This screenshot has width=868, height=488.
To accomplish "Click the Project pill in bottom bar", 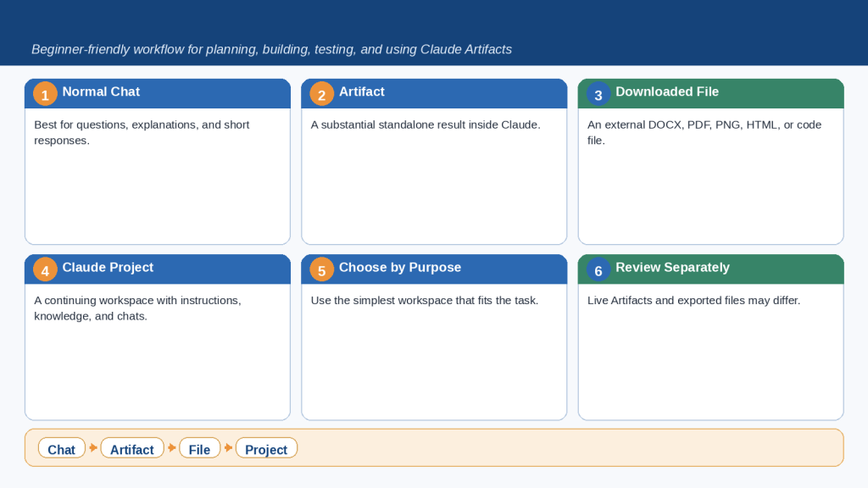I will point(266,448).
